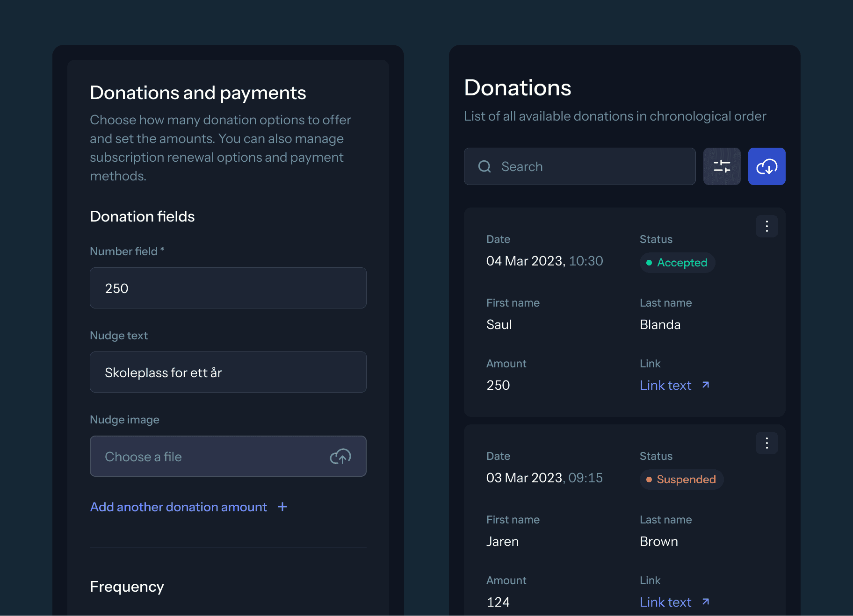Viewport: 853px width, 616px height.
Task: Click the Suspended status badge
Action: click(681, 480)
